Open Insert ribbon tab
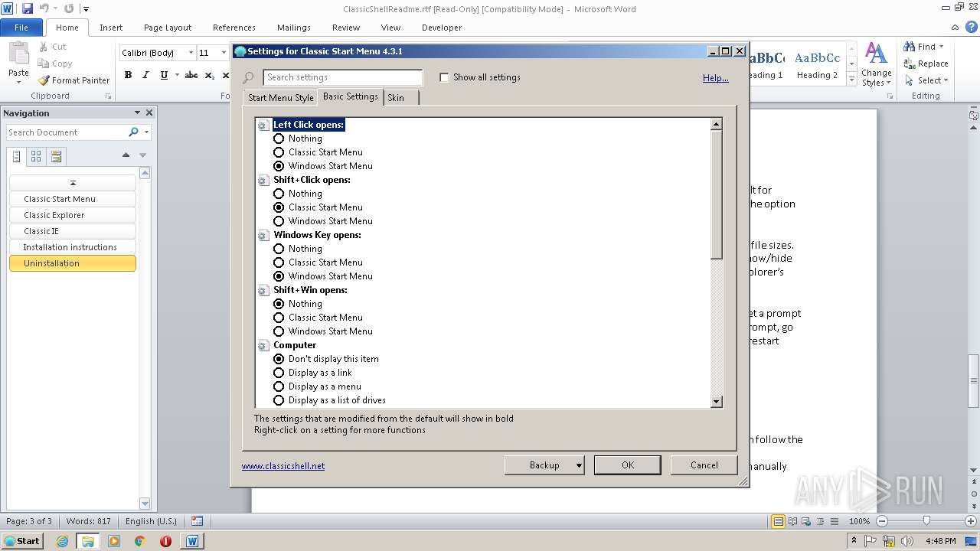This screenshot has width=980, height=551. point(111,28)
